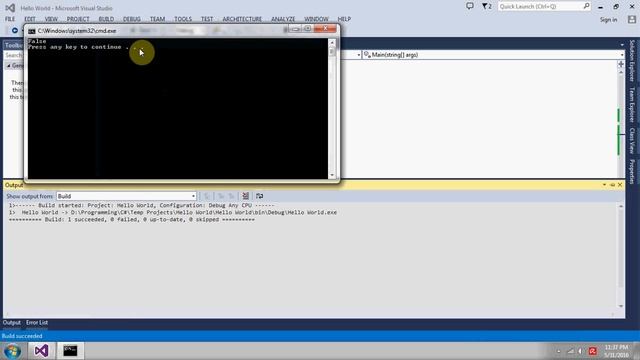Click the Visual Studio logo in title bar
The width and height of the screenshot is (640, 360).
click(10, 8)
